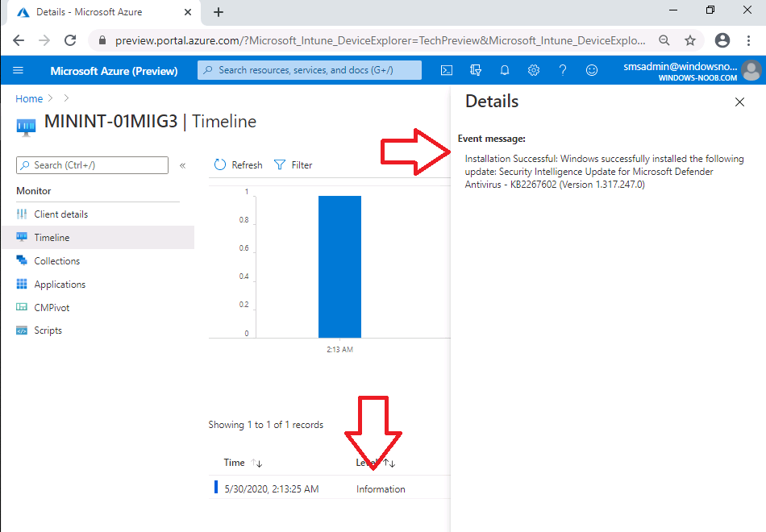Bookmark this page with star icon

(x=689, y=40)
